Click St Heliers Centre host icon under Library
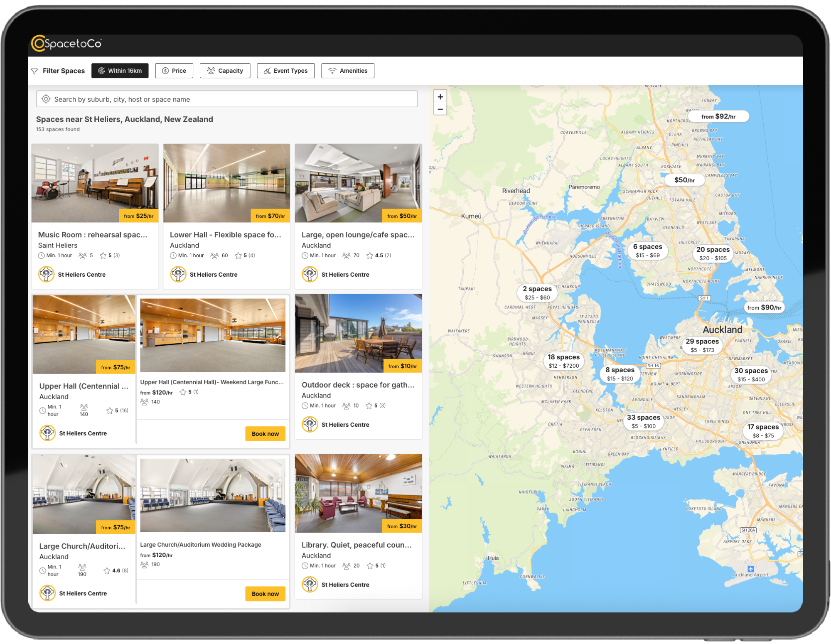The height and width of the screenshot is (644, 831). 310,584
